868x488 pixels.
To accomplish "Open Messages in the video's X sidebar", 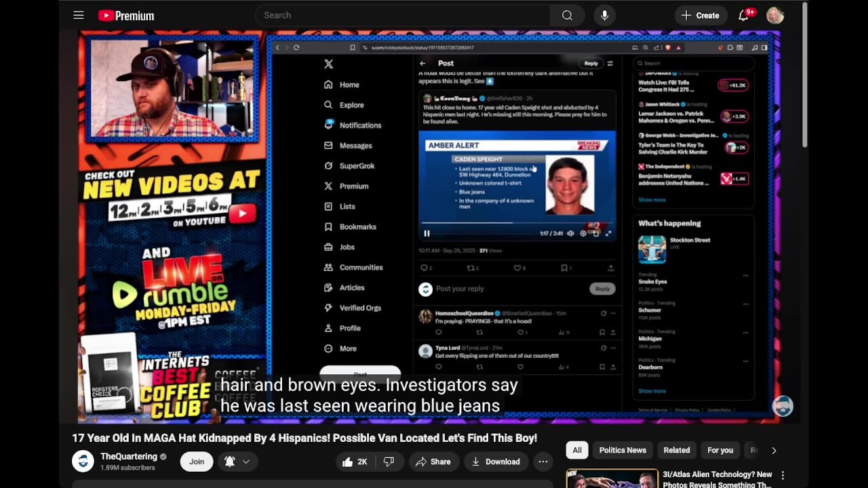I will [x=347, y=146].
